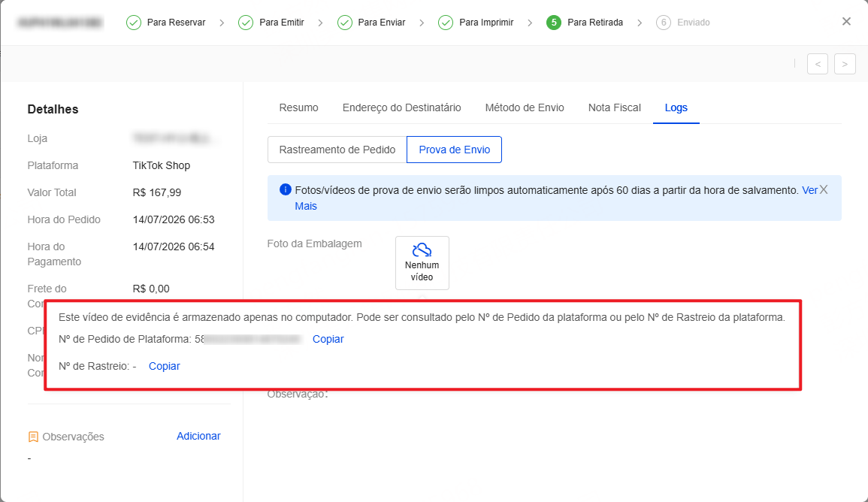868x502 pixels.
Task: Click Adicionar next to Observações
Action: point(198,436)
